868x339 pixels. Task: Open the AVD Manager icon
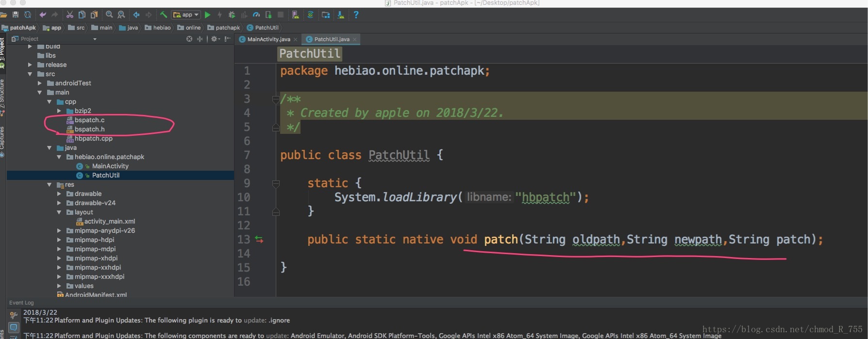296,15
